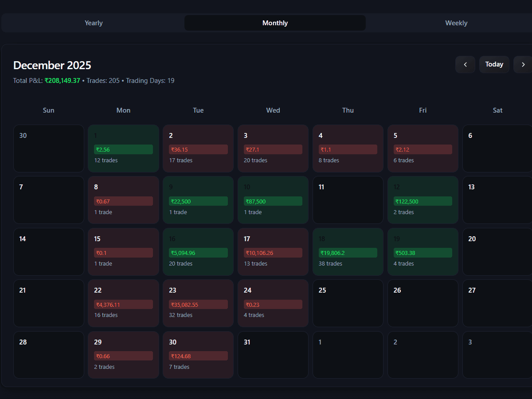Click the ₹87,500 green profit badge
This screenshot has height=399, width=532.
coord(273,201)
